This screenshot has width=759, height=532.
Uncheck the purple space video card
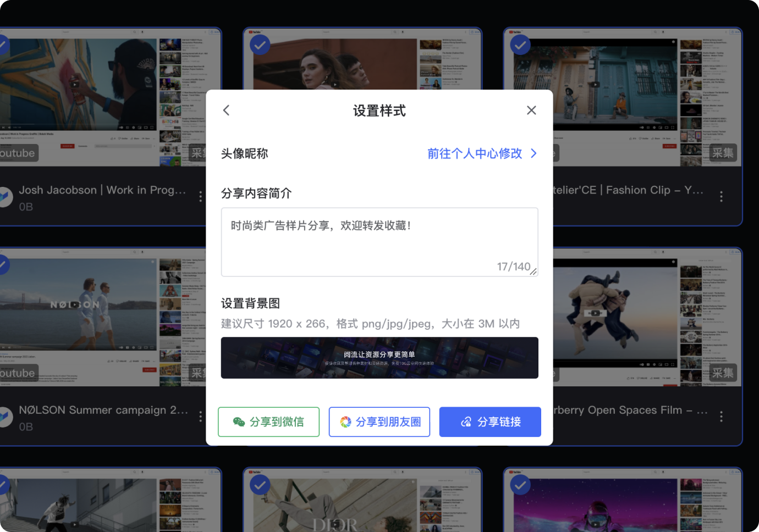pos(520,485)
